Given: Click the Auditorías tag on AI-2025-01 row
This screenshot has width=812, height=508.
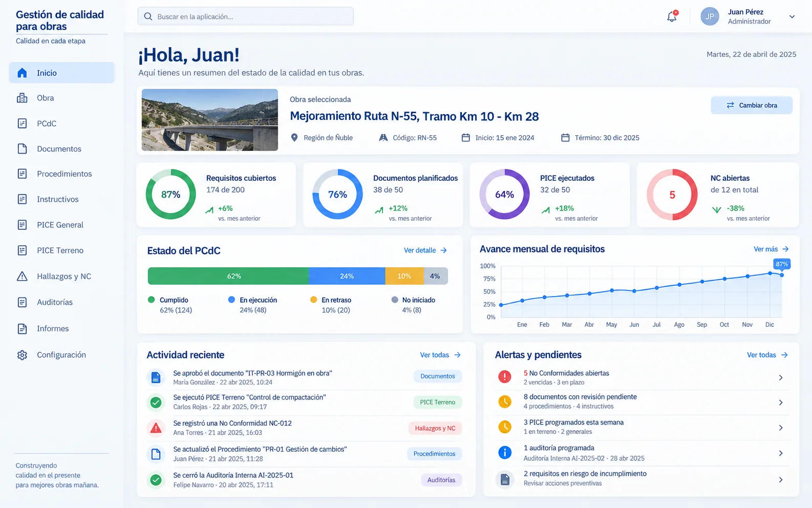Looking at the screenshot, I should (441, 480).
